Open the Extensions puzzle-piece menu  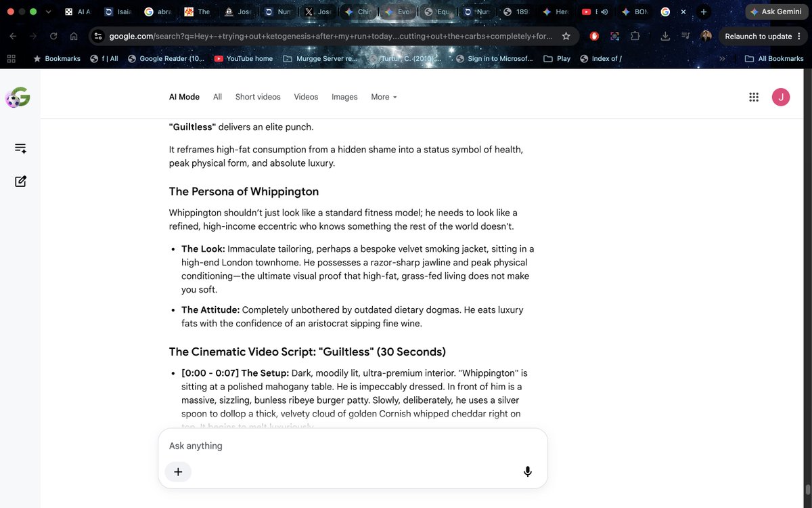click(635, 36)
